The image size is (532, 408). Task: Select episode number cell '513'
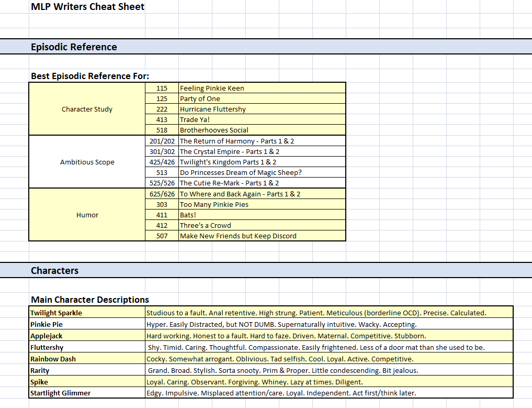[162, 173]
